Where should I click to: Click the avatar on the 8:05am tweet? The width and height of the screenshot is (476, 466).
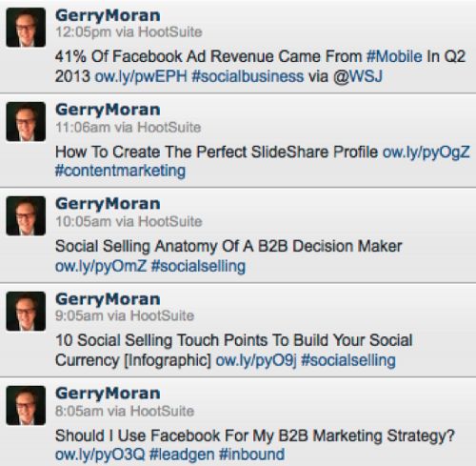pos(26,405)
